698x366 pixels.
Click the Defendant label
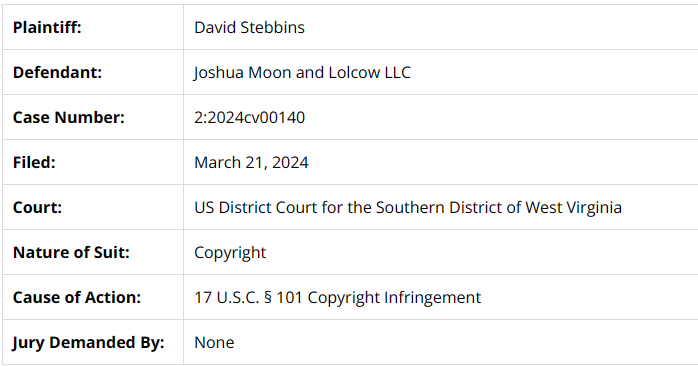pos(57,73)
